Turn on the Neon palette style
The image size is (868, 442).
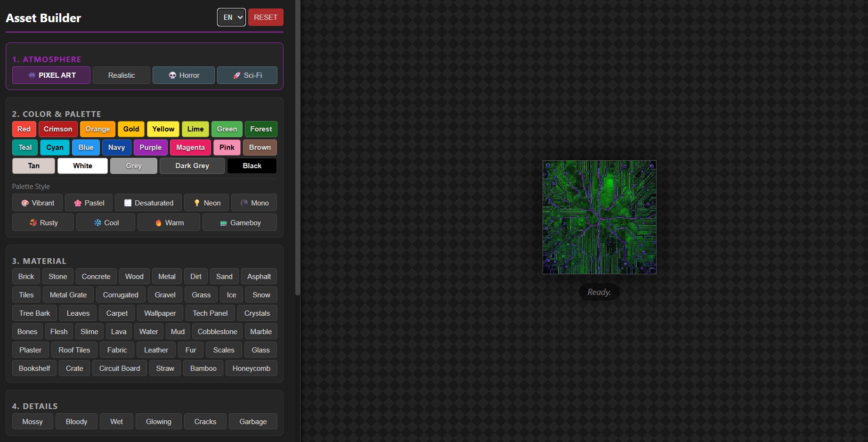pos(206,203)
